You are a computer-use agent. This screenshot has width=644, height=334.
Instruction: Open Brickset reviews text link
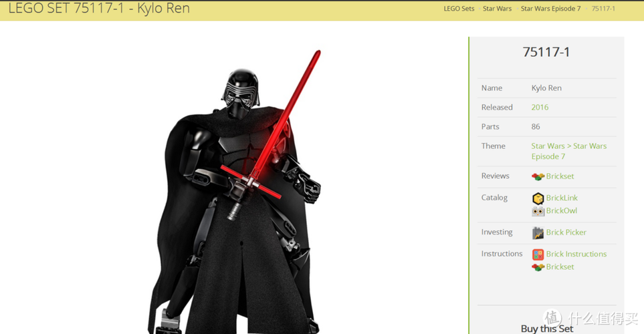[560, 176]
